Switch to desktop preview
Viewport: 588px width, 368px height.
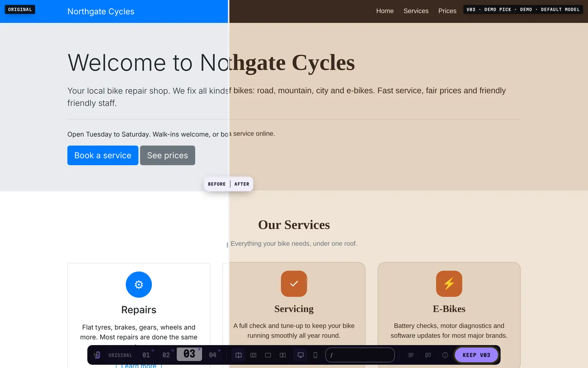coord(301,355)
